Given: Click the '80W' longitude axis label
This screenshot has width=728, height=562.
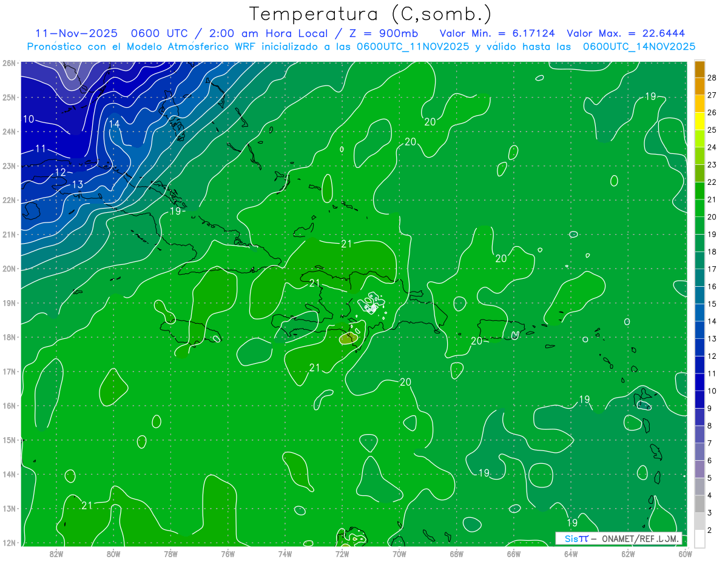Looking at the screenshot, I should [x=113, y=554].
